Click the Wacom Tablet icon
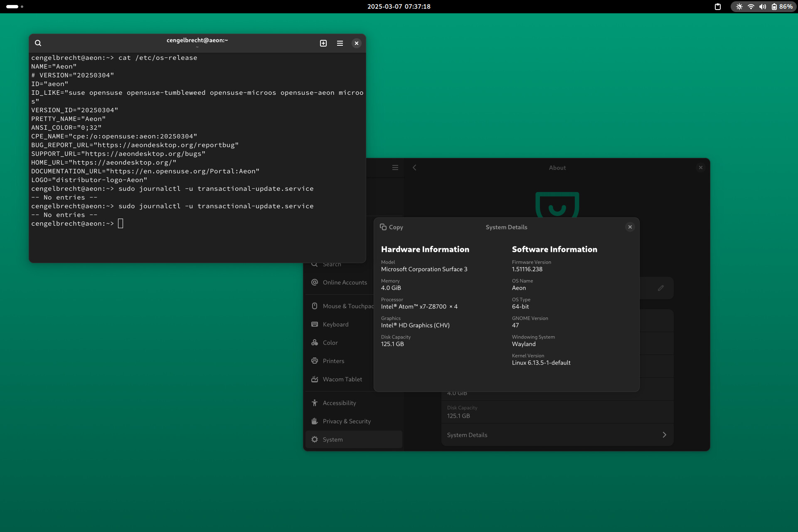This screenshot has height=532, width=798. point(315,379)
